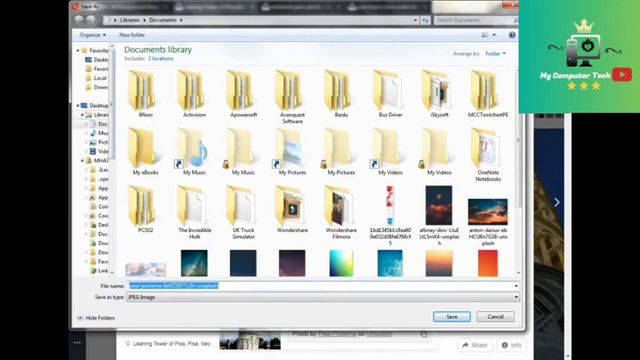
Task: Select the locked My Pictures folder
Action: click(x=341, y=152)
